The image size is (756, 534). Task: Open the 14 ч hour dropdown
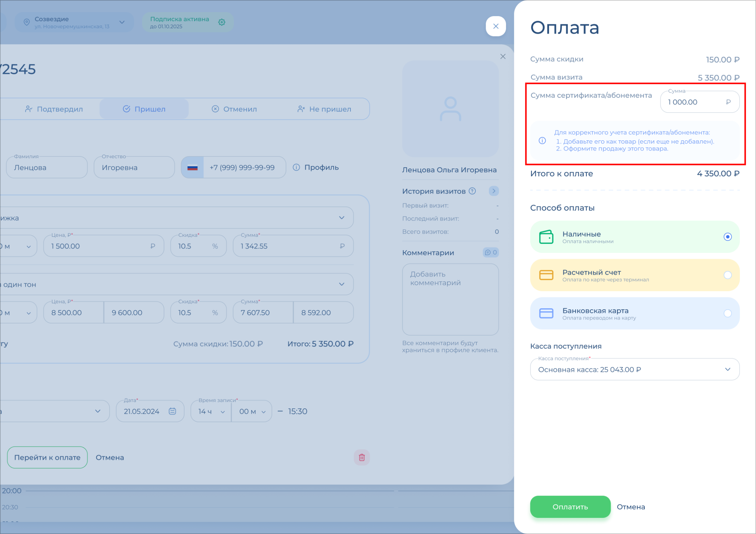(211, 411)
